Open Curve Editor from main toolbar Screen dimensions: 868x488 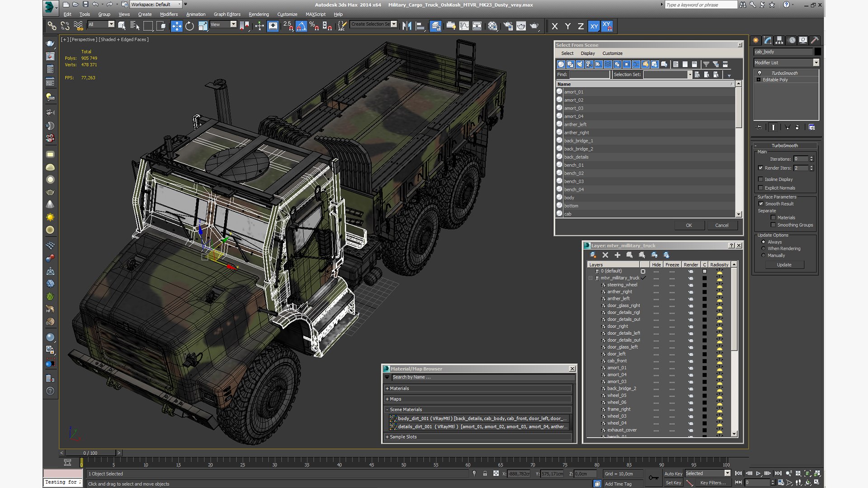coord(464,26)
